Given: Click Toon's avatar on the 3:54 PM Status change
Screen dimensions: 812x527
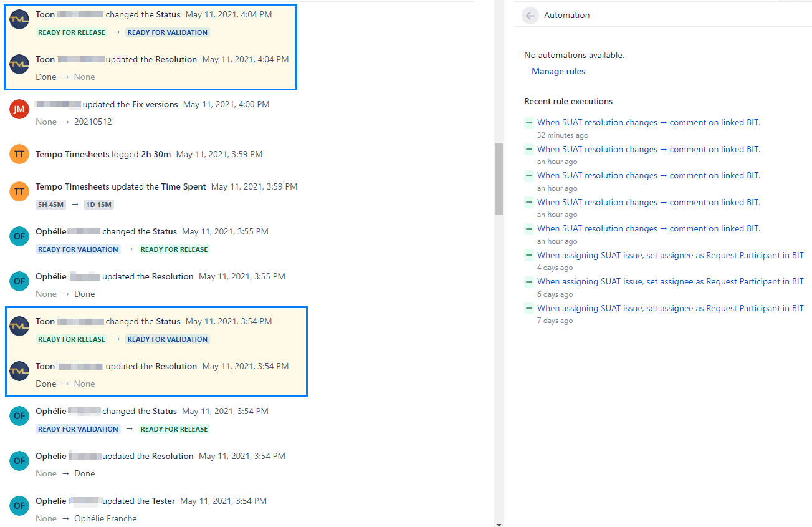Looking at the screenshot, I should (19, 326).
